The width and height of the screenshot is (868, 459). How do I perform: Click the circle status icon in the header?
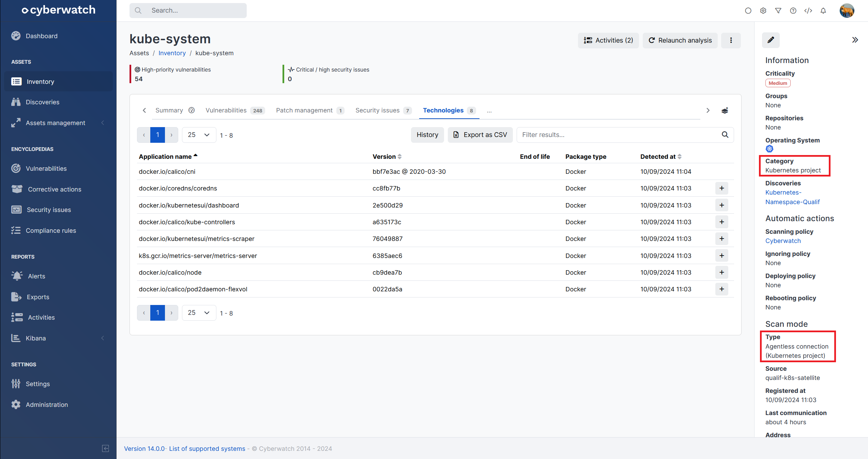tap(748, 11)
